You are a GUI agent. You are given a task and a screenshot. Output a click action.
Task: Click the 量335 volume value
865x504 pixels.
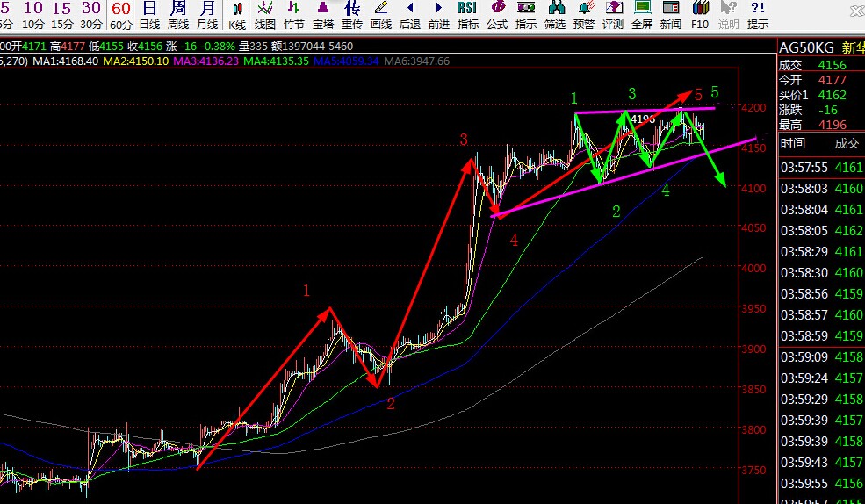253,47
